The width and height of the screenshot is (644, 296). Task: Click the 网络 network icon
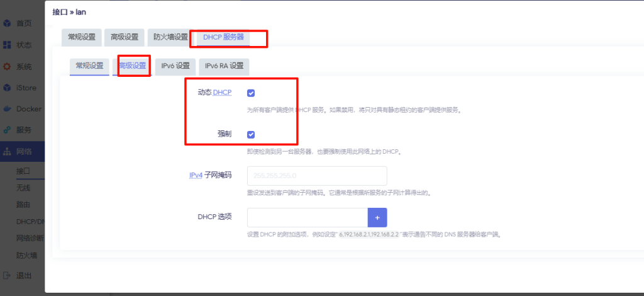point(7,152)
